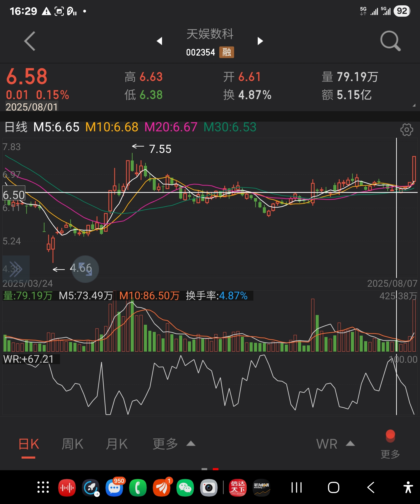This screenshot has height=504, width=420.
Task: Select the 月K monthly chart tab
Action: [x=117, y=444]
